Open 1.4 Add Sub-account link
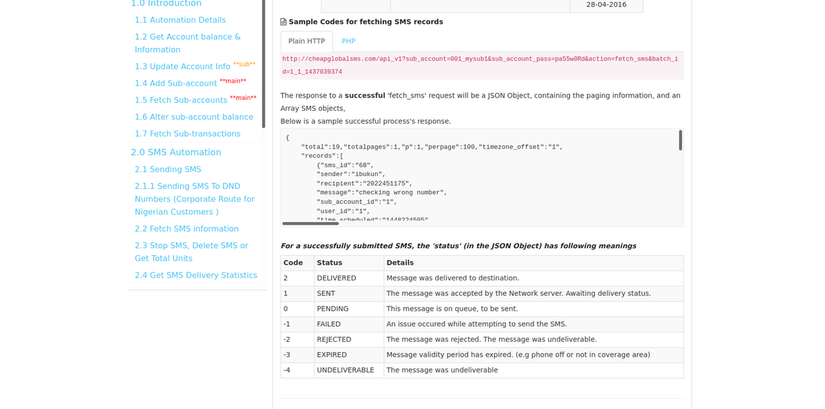 [x=176, y=83]
